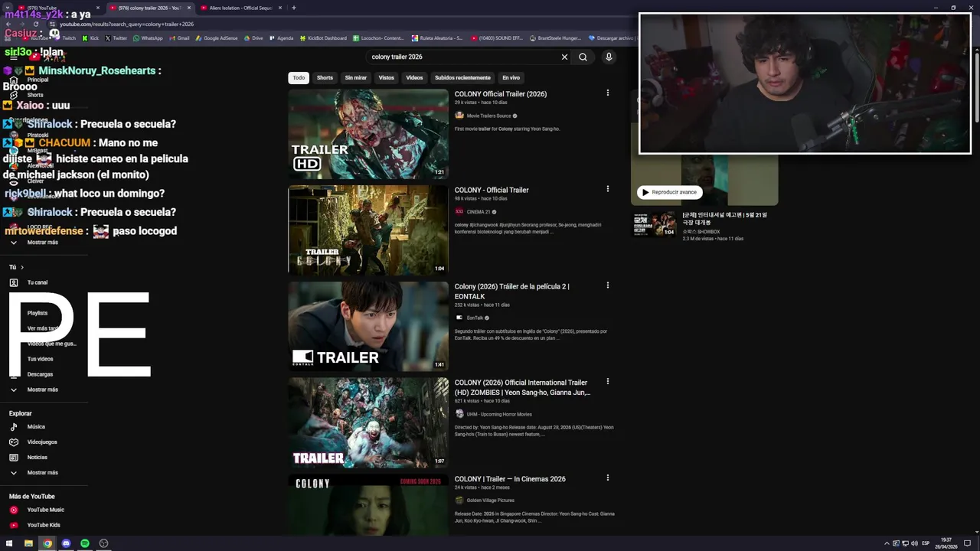This screenshot has width=980, height=551.
Task: Open the Tú section chevron
Action: (22, 267)
